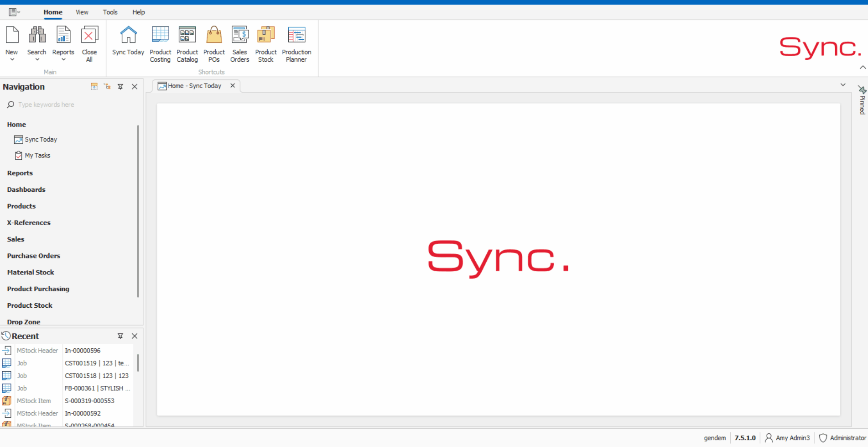Viewport: 868px width, 447px height.
Task: Switch to the Home ribbon tab
Action: (x=53, y=12)
